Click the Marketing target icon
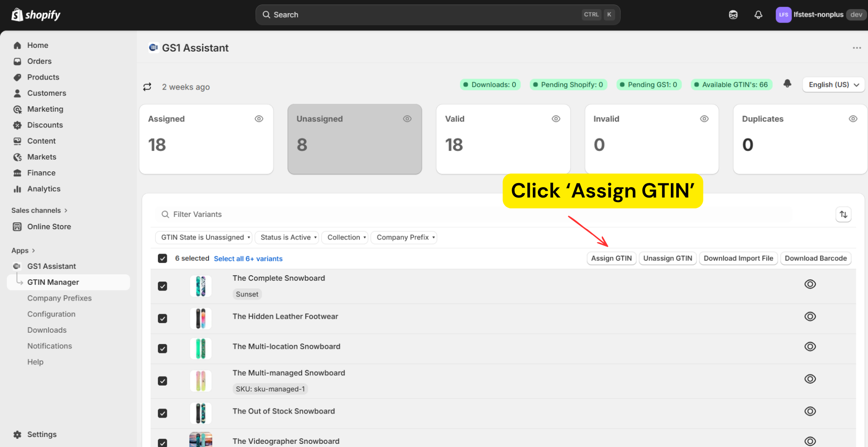 click(17, 109)
